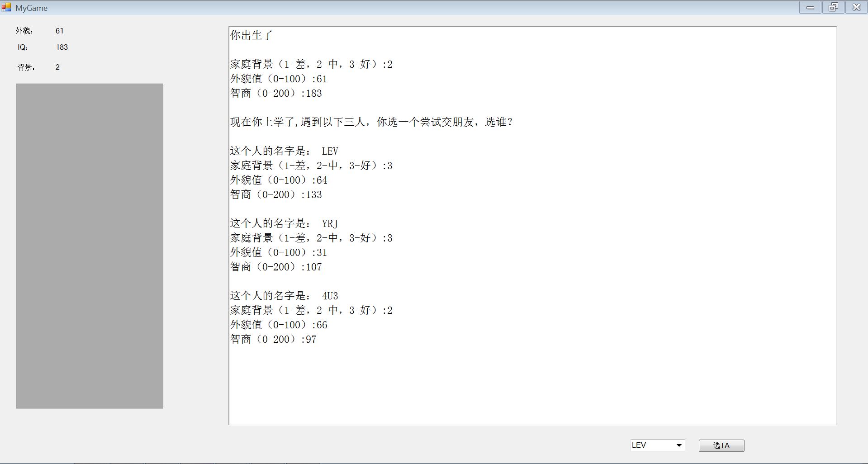Restore down the MyGame window
The height and width of the screenshot is (464, 868).
[833, 7]
